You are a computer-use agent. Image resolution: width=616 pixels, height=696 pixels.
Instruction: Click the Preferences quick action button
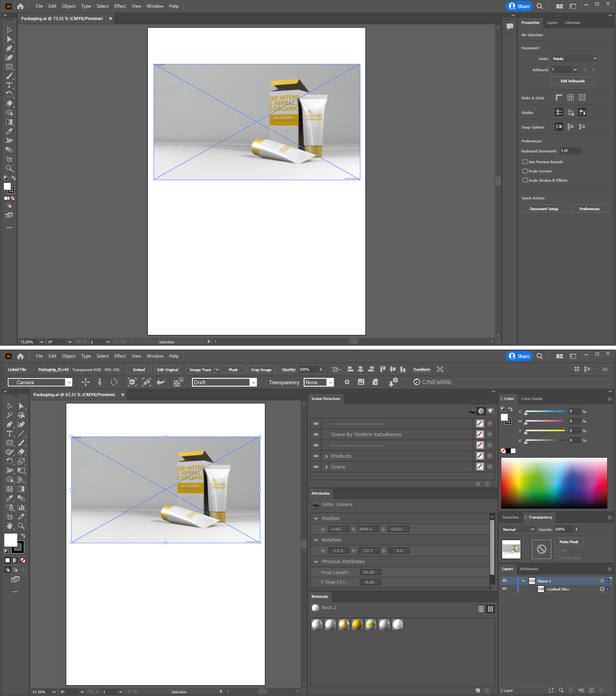click(589, 209)
